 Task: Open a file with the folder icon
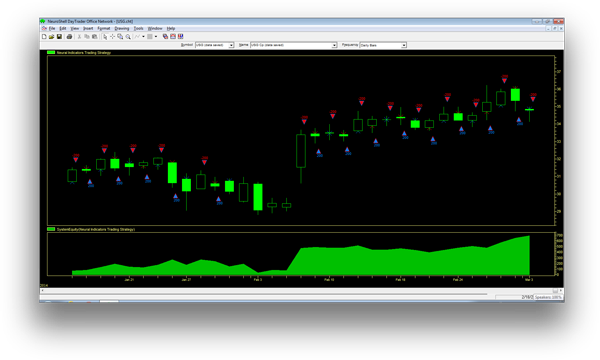(51, 37)
